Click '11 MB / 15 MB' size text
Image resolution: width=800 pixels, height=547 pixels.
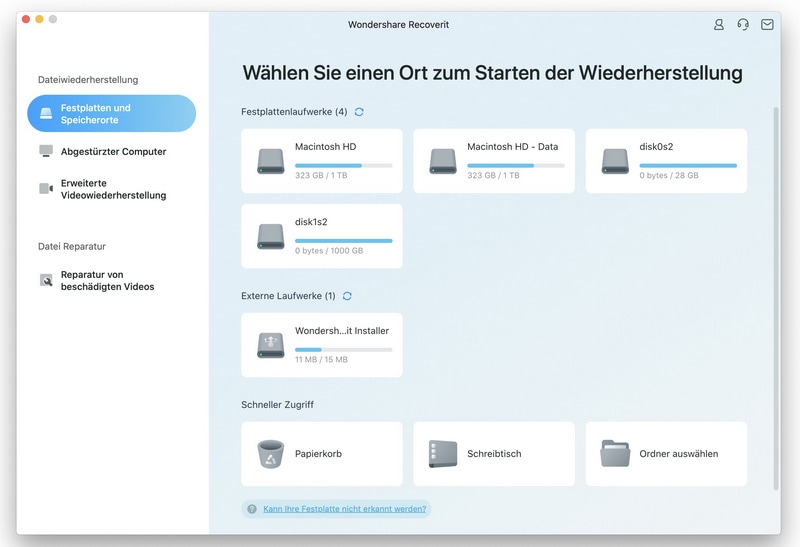(321, 359)
